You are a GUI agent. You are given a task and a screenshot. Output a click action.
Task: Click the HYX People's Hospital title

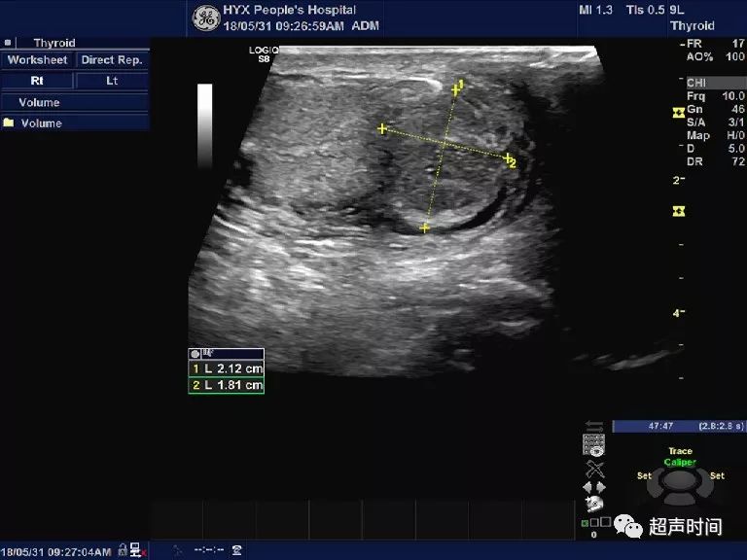pos(289,10)
